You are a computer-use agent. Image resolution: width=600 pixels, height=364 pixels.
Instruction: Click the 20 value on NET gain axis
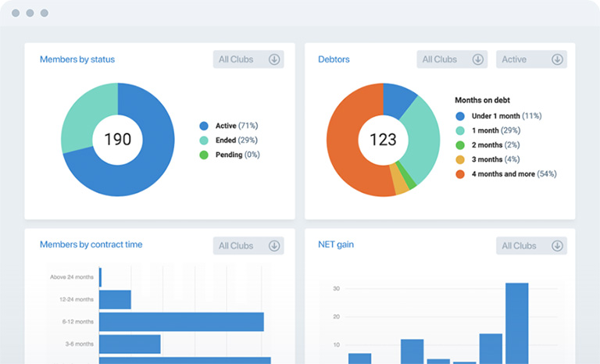337,316
